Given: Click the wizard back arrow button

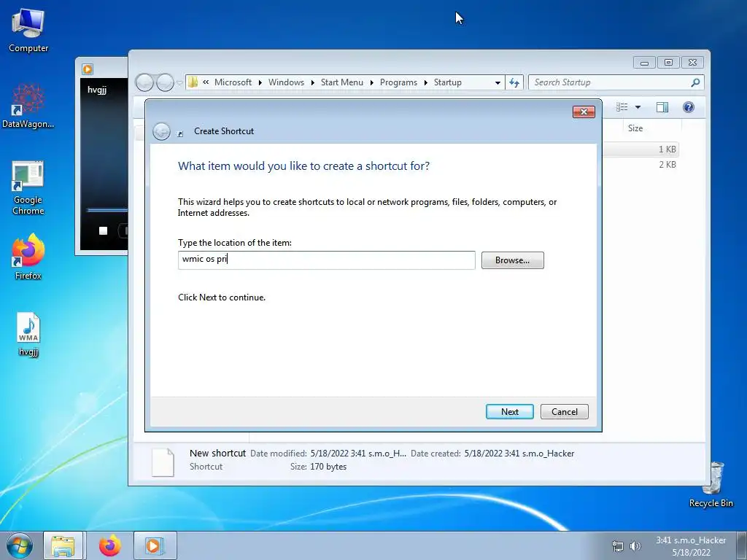Looking at the screenshot, I should [161, 131].
